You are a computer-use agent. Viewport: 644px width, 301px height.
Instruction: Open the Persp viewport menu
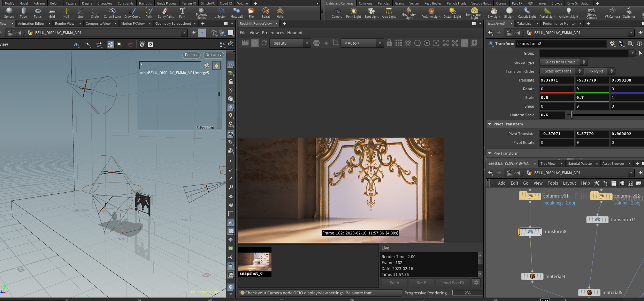pos(191,55)
